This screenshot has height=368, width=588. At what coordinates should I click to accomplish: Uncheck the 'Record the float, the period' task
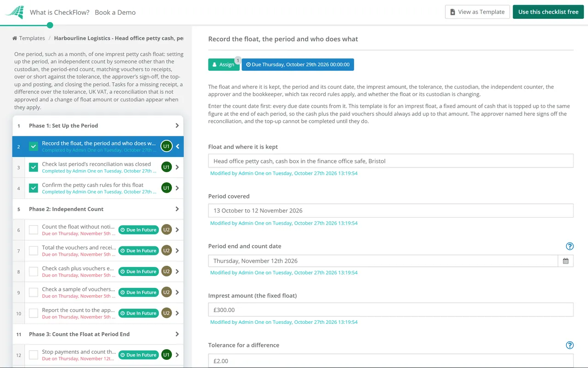(34, 146)
